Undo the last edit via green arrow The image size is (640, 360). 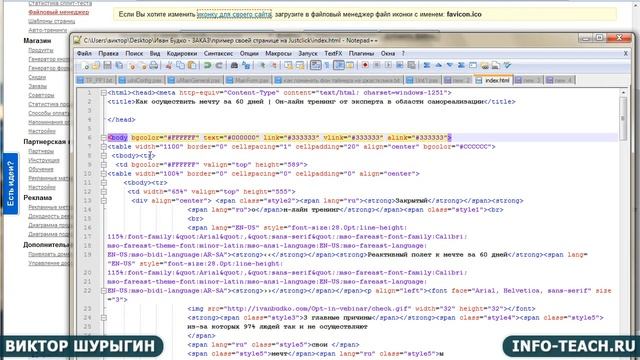(x=207, y=65)
